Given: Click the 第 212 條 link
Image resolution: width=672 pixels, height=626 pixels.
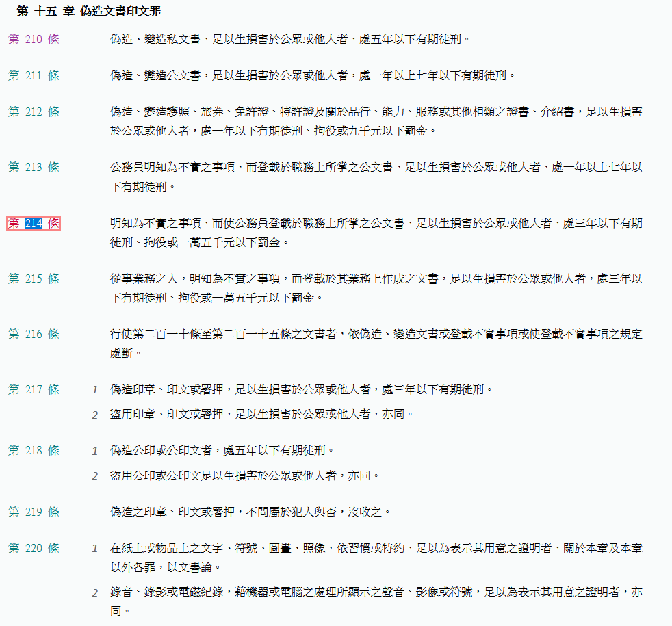Looking at the screenshot, I should (34, 112).
